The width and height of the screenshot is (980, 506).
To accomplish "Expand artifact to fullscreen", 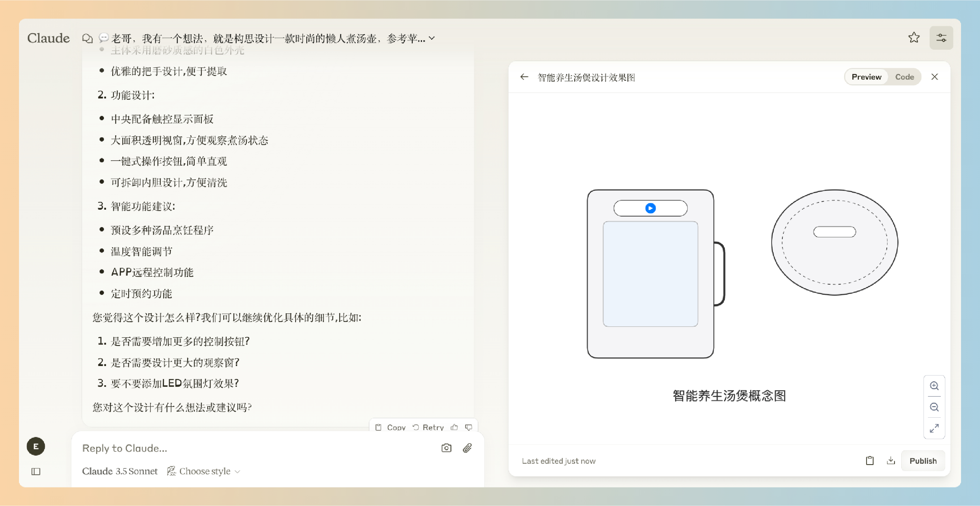I will 934,428.
